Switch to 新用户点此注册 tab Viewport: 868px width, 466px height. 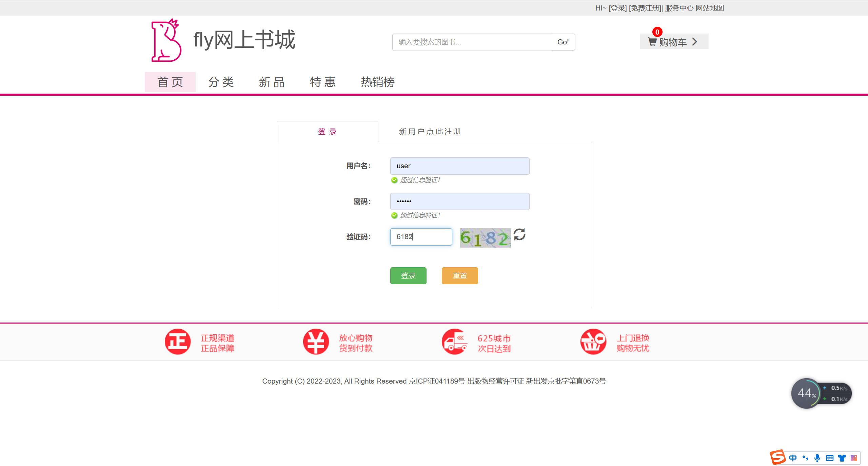(x=430, y=132)
